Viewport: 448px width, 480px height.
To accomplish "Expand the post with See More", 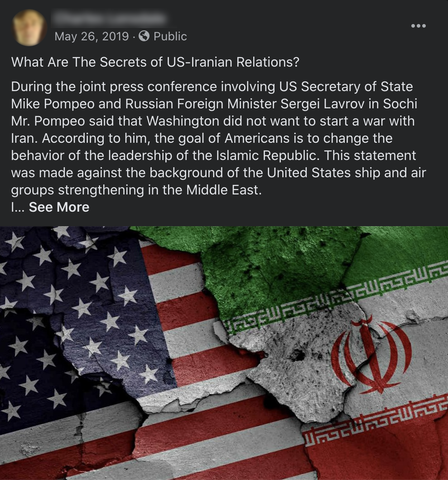I will coord(59,207).
